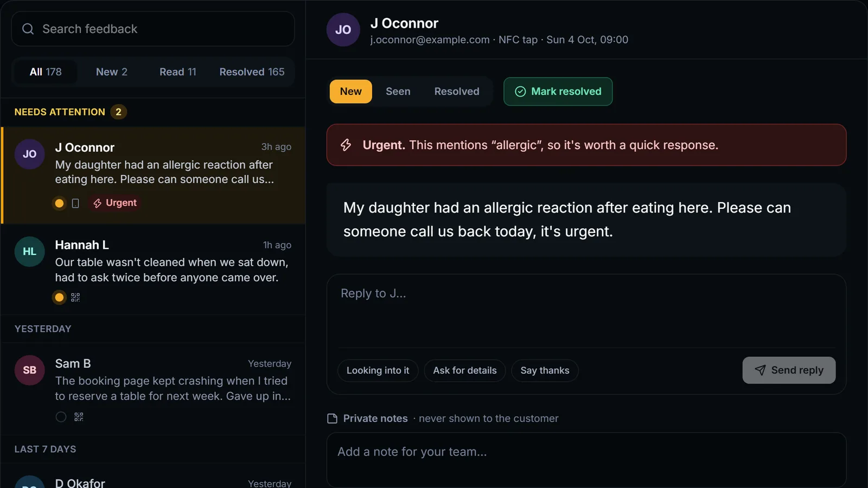Set the status to Resolved
The width and height of the screenshot is (868, 488).
[x=457, y=92]
